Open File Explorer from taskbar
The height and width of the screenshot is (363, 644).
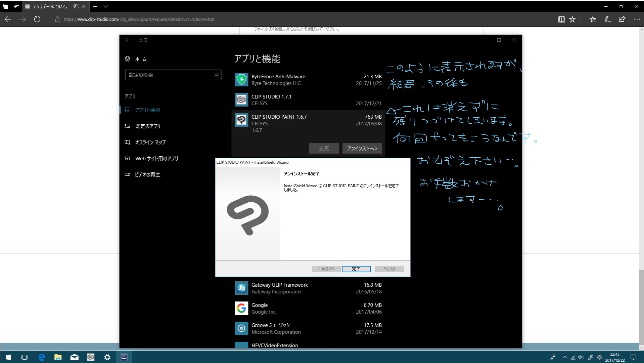(58, 357)
